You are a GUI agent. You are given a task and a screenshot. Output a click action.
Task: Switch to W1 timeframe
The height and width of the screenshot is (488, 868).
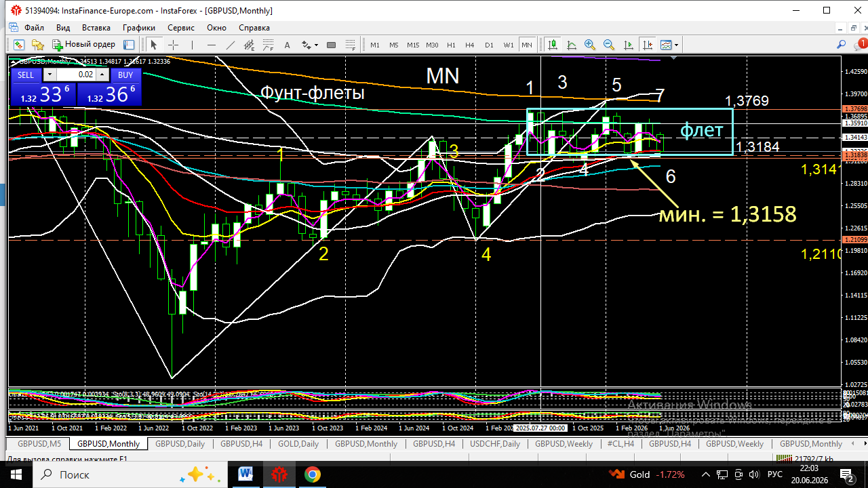[x=509, y=45]
